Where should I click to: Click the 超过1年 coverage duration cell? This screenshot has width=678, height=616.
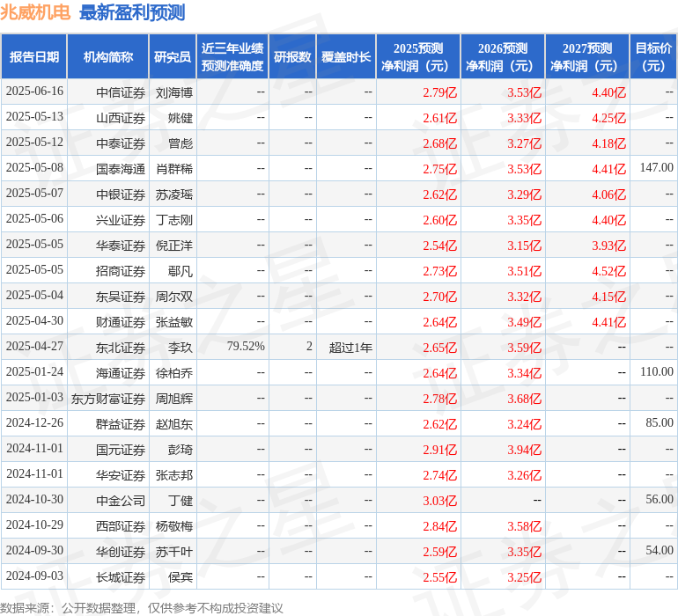coord(351,347)
